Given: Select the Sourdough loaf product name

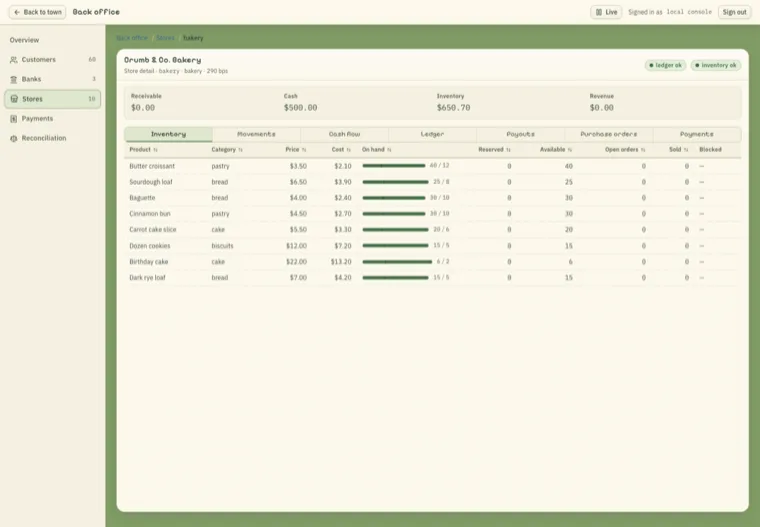Looking at the screenshot, I should click(151, 182).
